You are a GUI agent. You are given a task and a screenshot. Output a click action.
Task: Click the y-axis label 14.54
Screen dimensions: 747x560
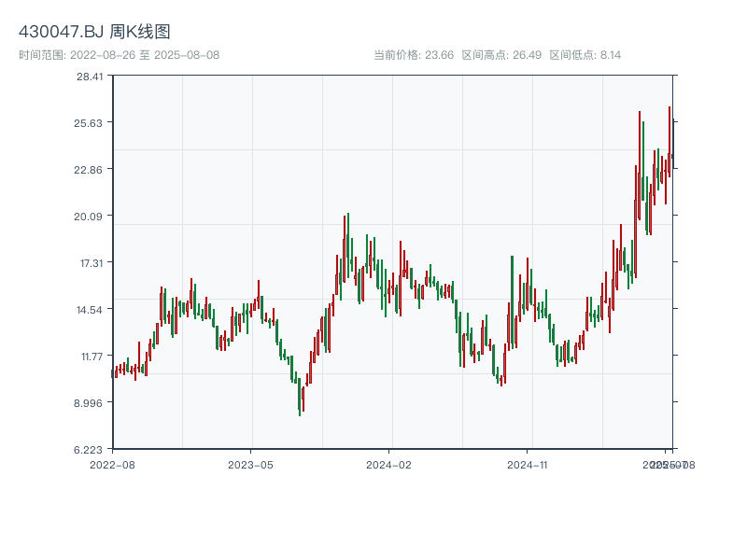click(90, 310)
